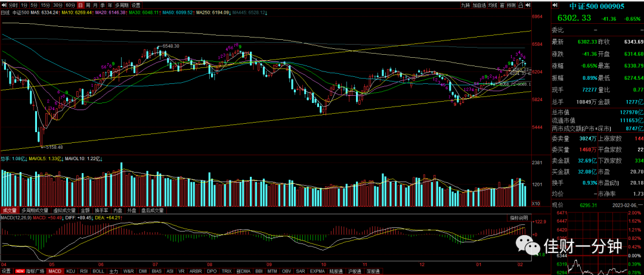The height and width of the screenshot is (275, 644).
Task: Toggle the 预测 forecast feature
Action: point(512,5)
